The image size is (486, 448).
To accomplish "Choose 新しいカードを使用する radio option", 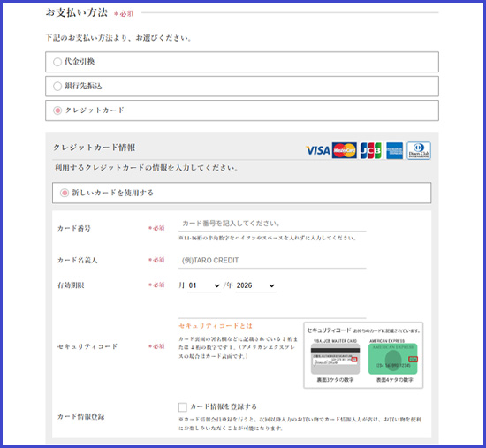I will [65, 193].
